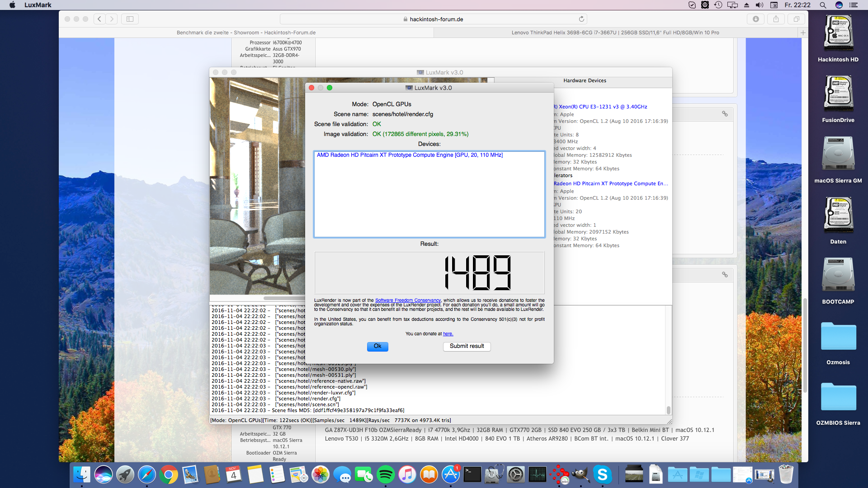Click the Ok button in LuxMark results
Viewport: 868px width, 488px height.
point(377,346)
